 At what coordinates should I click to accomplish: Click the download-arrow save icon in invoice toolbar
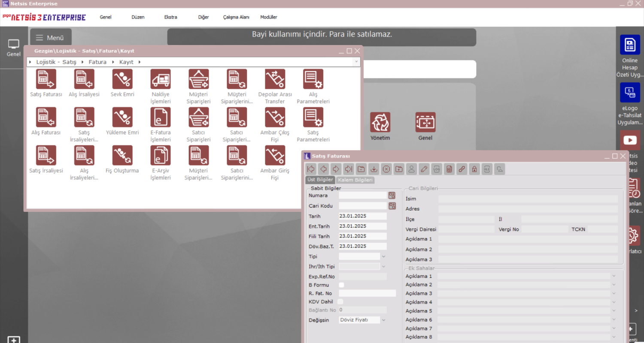374,169
